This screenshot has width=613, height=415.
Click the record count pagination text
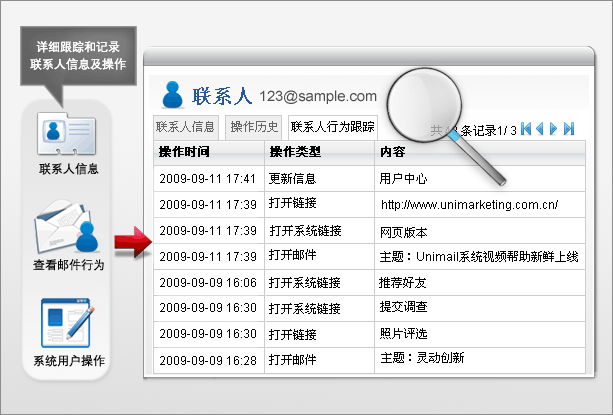473,130
